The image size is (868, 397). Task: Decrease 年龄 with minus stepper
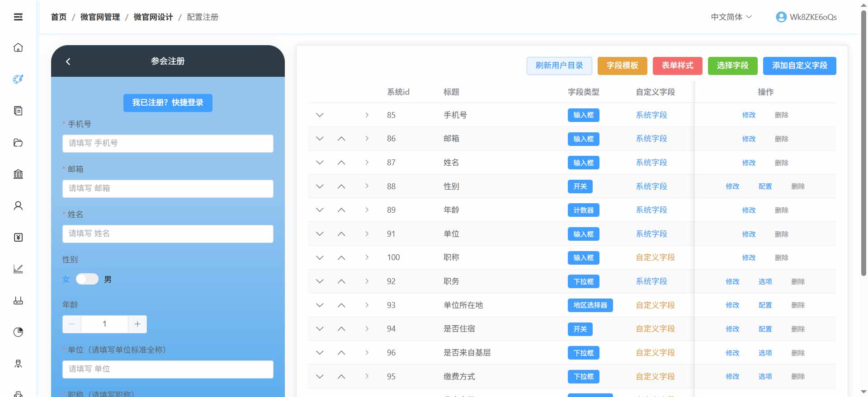(72, 324)
